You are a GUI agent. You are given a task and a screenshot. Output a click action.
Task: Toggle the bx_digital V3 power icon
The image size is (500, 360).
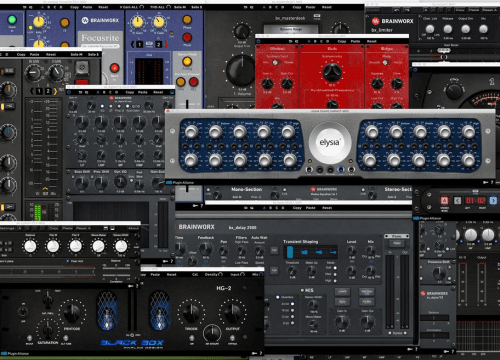69,92
